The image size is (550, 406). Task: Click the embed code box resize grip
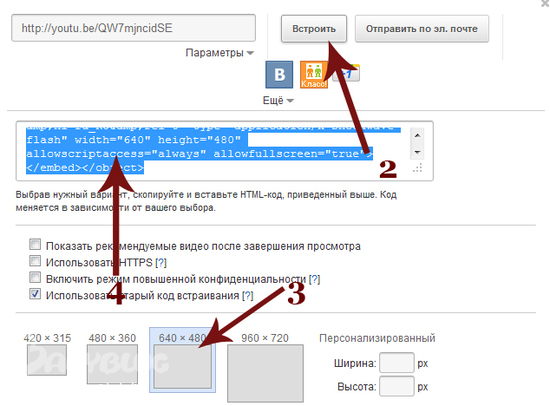(417, 168)
